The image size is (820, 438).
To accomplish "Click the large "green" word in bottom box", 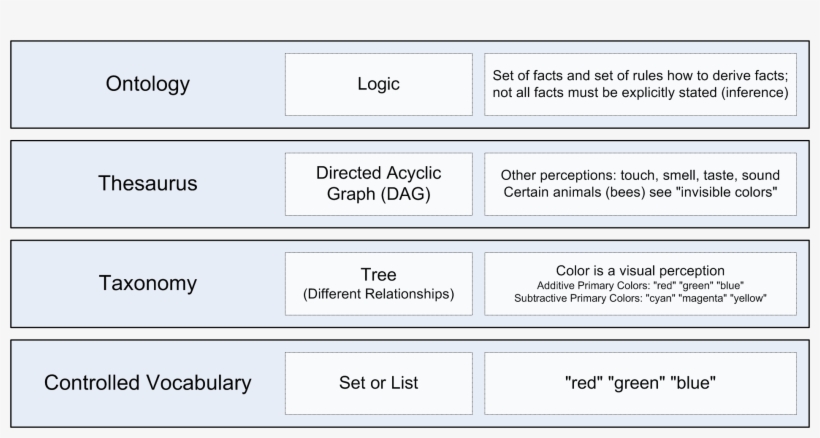I will tap(637, 383).
